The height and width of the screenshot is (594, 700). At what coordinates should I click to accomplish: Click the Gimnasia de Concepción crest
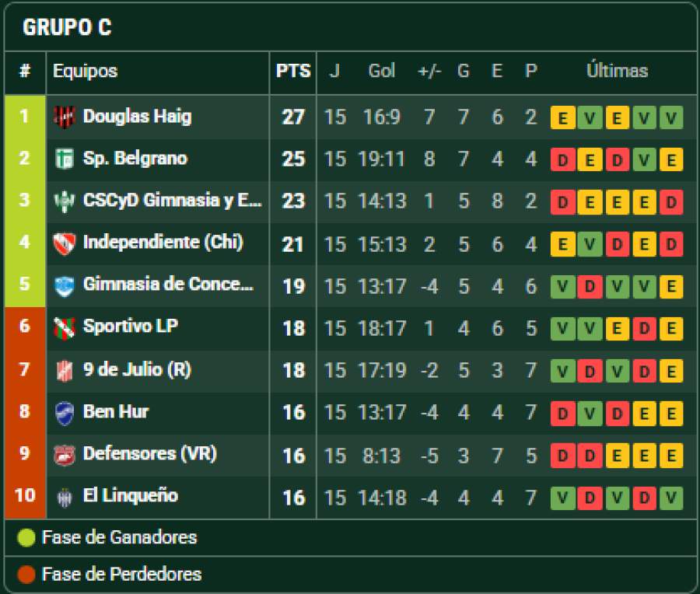click(64, 285)
